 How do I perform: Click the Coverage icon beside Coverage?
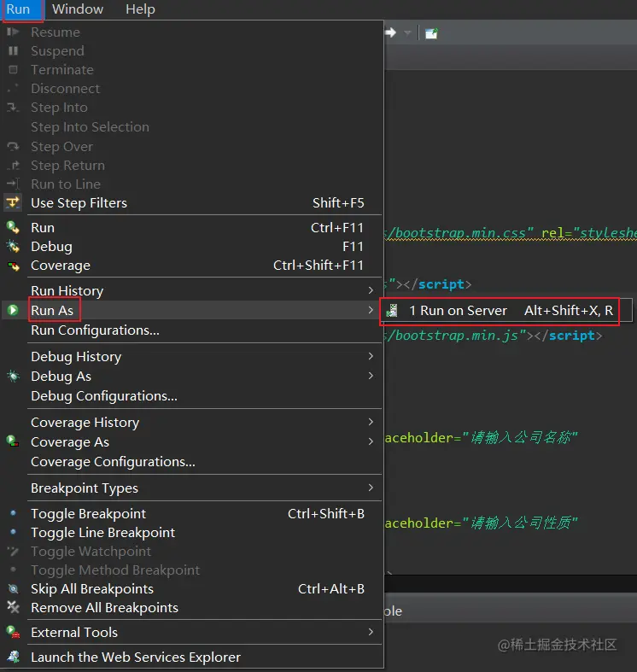point(14,266)
